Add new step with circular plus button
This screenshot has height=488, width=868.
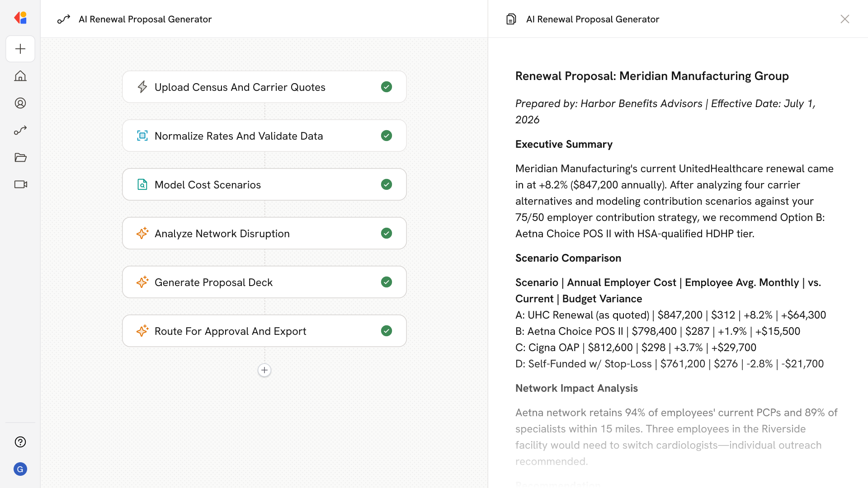click(x=264, y=370)
